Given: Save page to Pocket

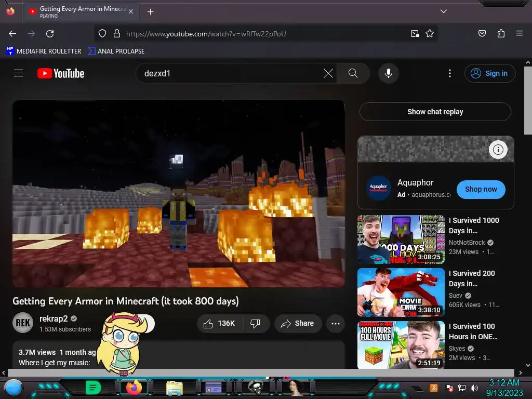Looking at the screenshot, I should [x=482, y=33].
